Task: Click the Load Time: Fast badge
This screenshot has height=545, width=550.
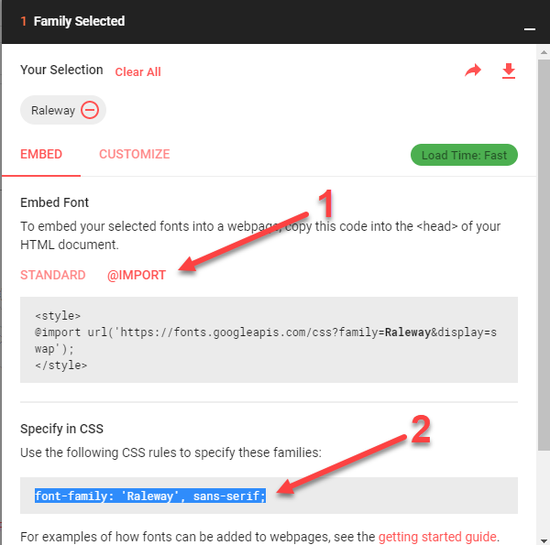Action: coord(464,155)
